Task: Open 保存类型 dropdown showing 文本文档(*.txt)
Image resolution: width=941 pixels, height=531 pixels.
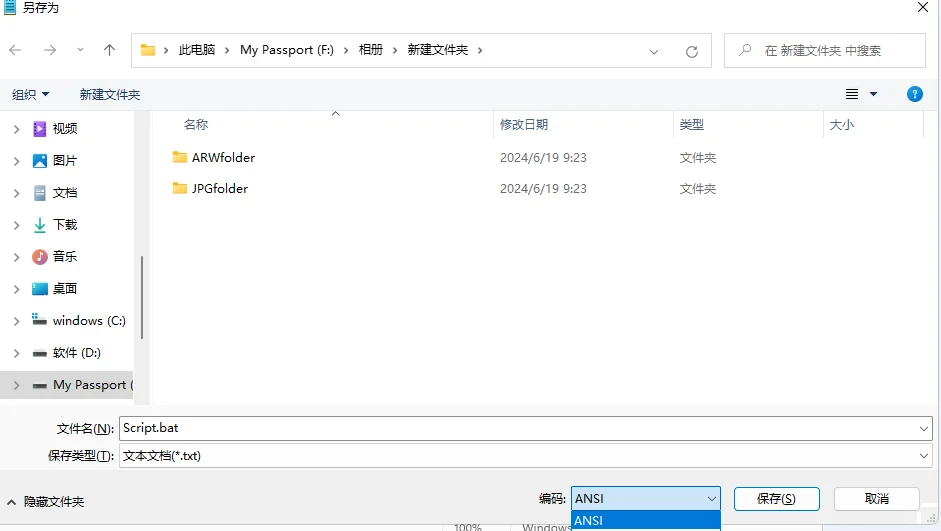Action: click(x=526, y=456)
